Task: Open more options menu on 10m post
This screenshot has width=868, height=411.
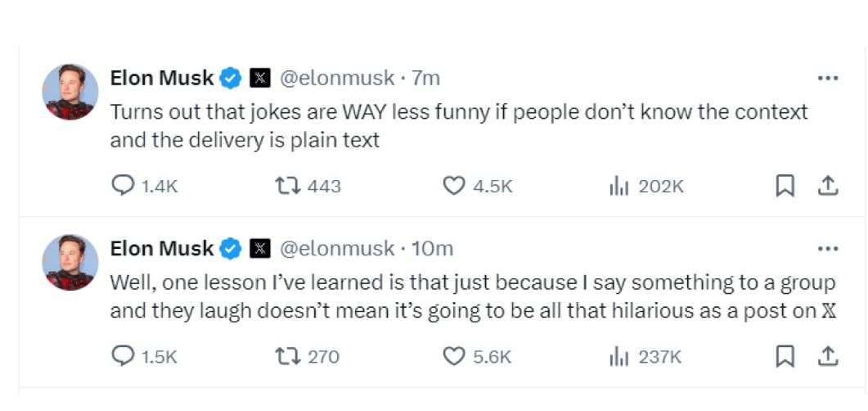Action: (x=828, y=248)
